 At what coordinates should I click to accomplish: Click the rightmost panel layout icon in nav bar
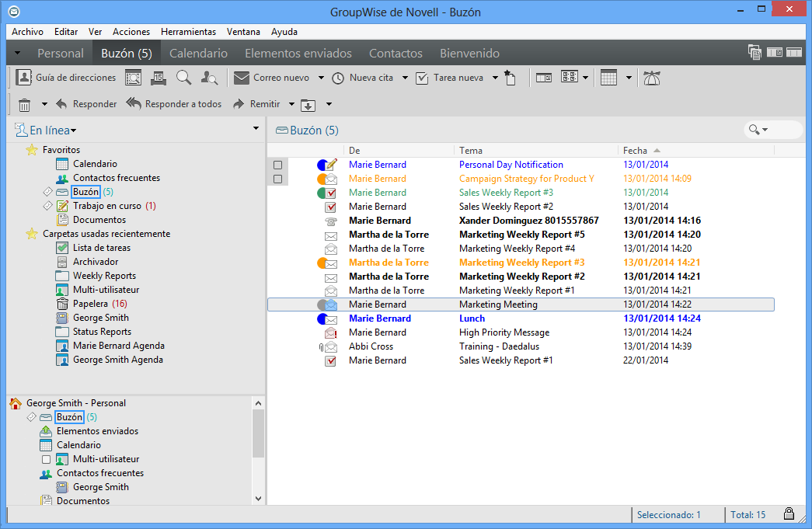[794, 52]
